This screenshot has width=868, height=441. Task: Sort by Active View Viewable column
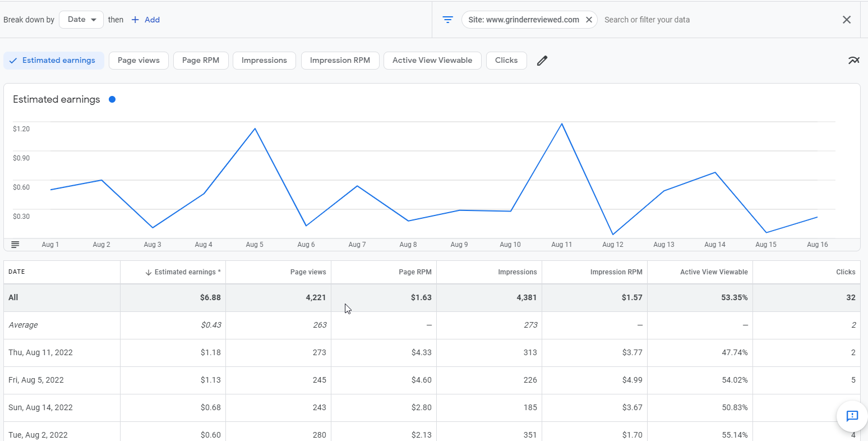(714, 272)
